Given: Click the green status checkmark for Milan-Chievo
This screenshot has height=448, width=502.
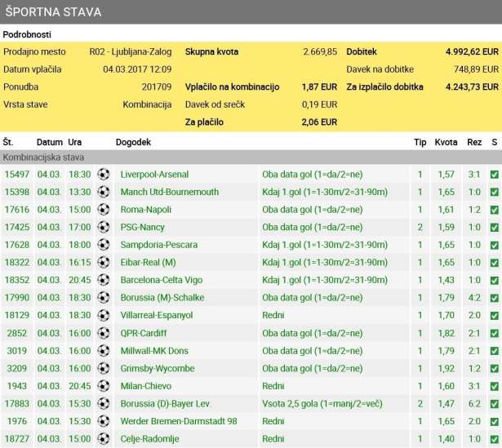Looking at the screenshot, I should (495, 386).
